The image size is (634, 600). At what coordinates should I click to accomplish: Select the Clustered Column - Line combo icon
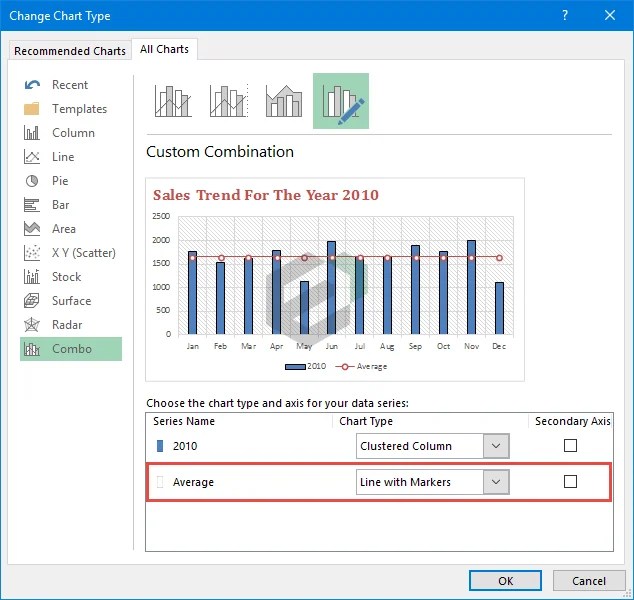tap(173, 101)
